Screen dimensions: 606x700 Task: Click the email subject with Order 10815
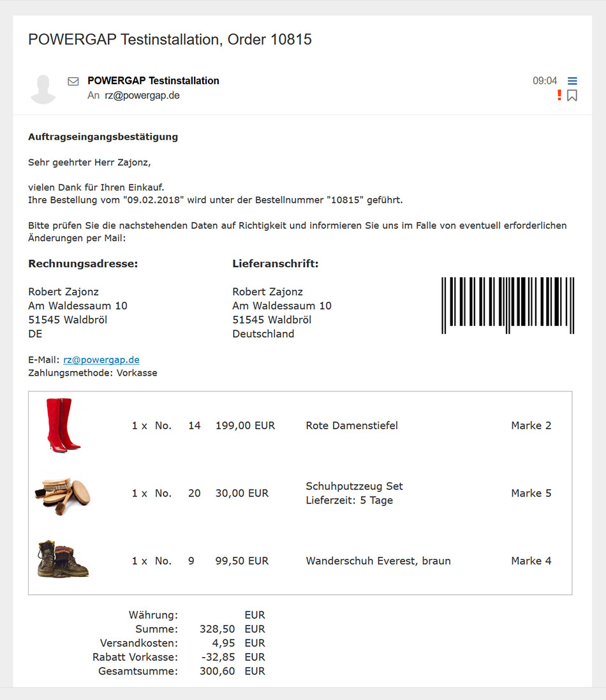pos(170,40)
